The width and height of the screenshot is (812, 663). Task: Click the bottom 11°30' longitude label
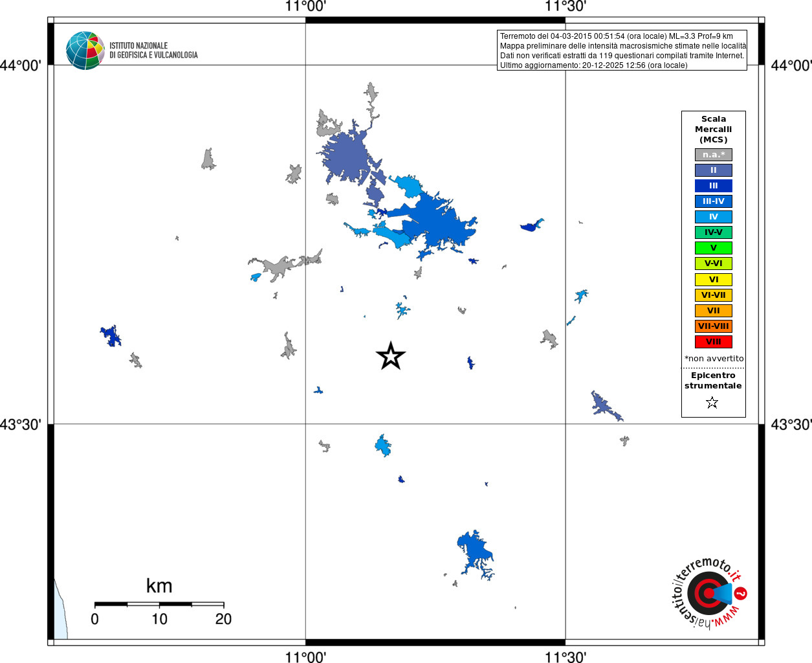565,657
